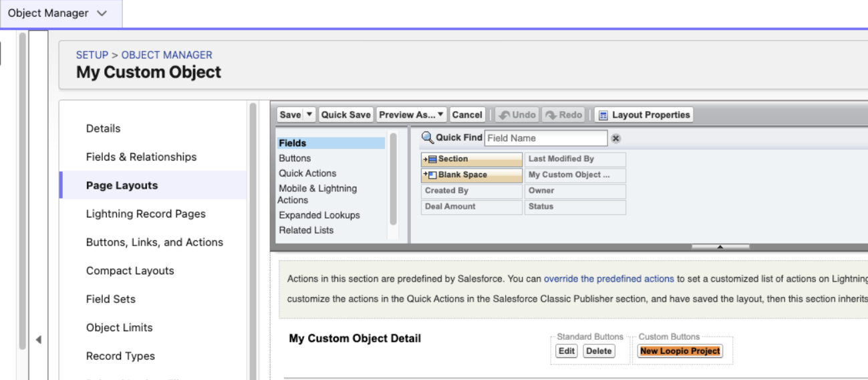Select Buttons palette category
The height and width of the screenshot is (380, 868).
[x=295, y=159]
